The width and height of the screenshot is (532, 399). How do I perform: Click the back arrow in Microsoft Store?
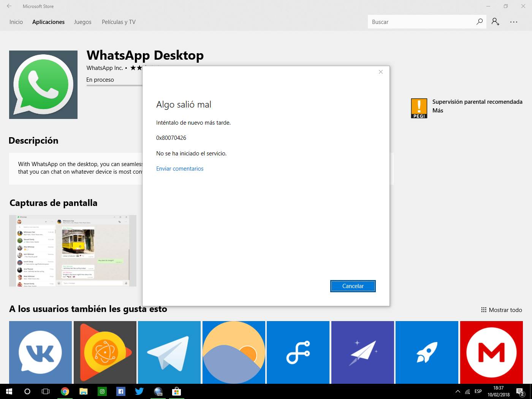(x=9, y=6)
